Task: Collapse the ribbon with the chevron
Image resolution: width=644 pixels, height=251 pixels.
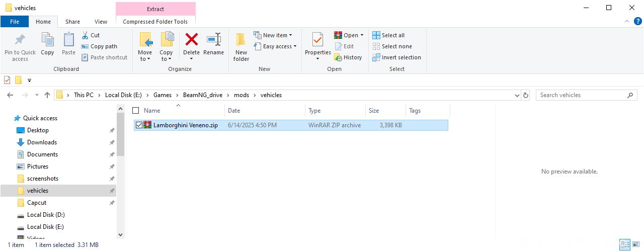Action: (626, 22)
